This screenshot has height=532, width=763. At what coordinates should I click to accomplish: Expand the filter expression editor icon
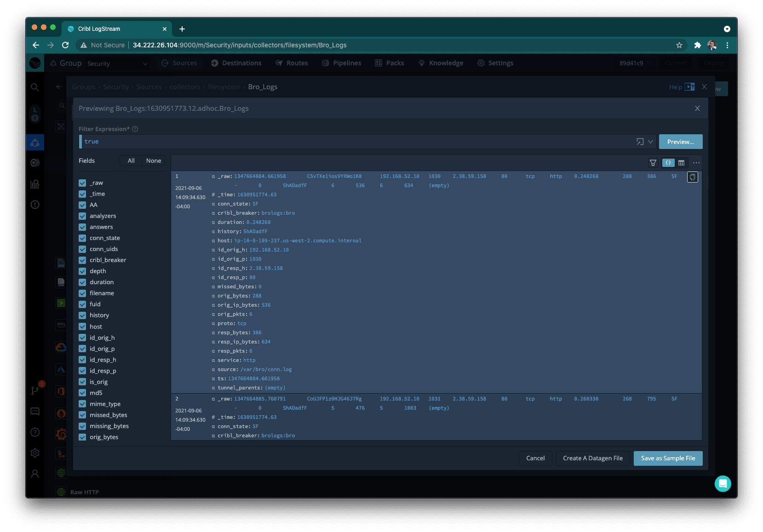click(640, 142)
